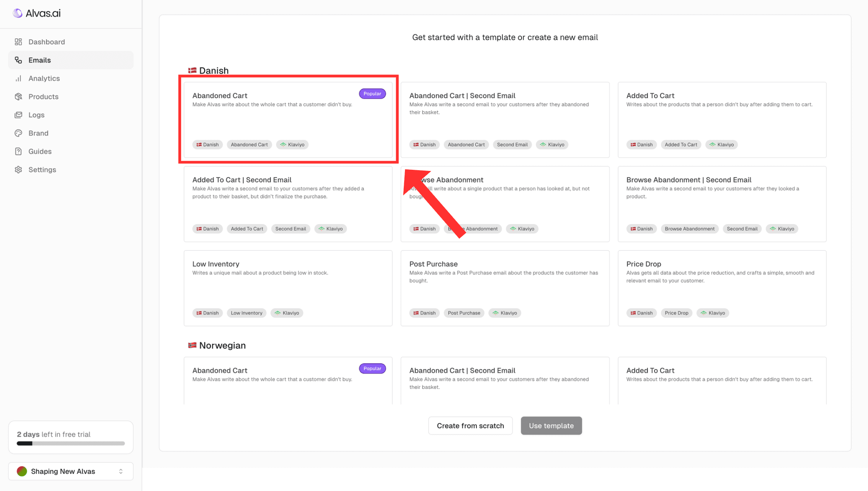Select the Norwegian Abandoned Cart template
Image resolution: width=868 pixels, height=491 pixels.
coord(288,380)
